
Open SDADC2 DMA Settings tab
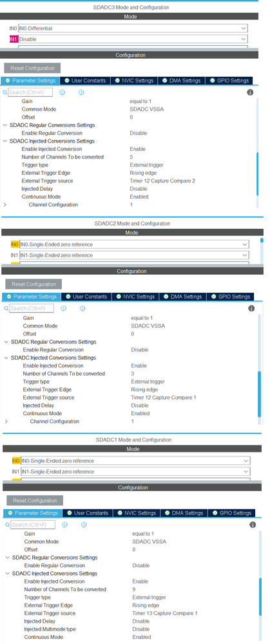coord(182,297)
